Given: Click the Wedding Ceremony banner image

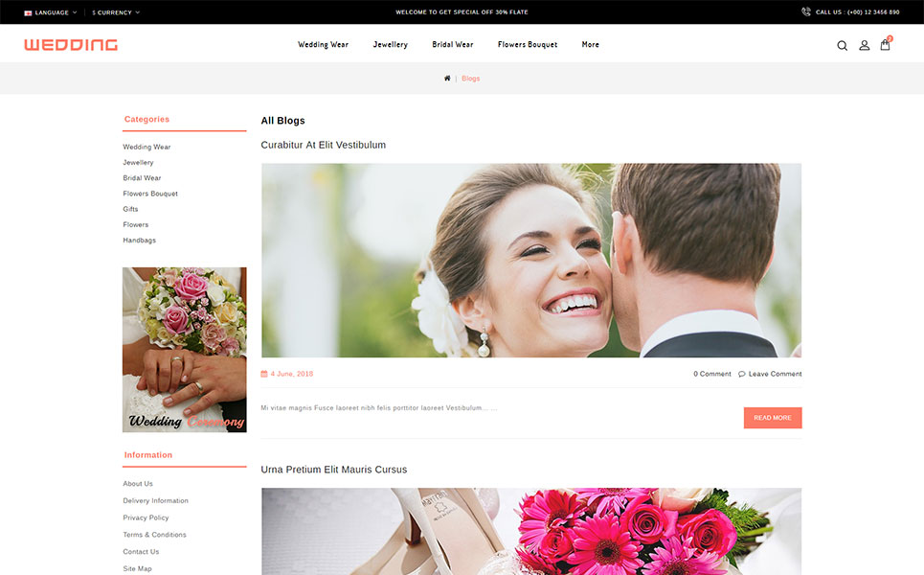Looking at the screenshot, I should click(x=184, y=350).
